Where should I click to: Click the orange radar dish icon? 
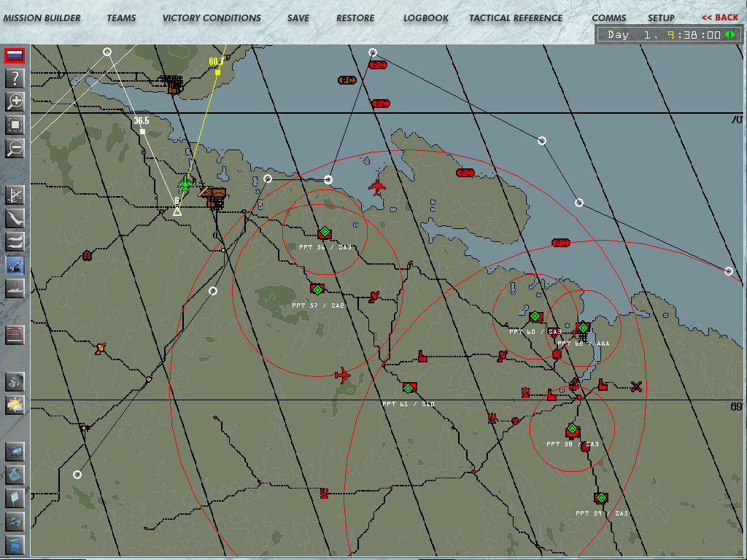(x=100, y=349)
